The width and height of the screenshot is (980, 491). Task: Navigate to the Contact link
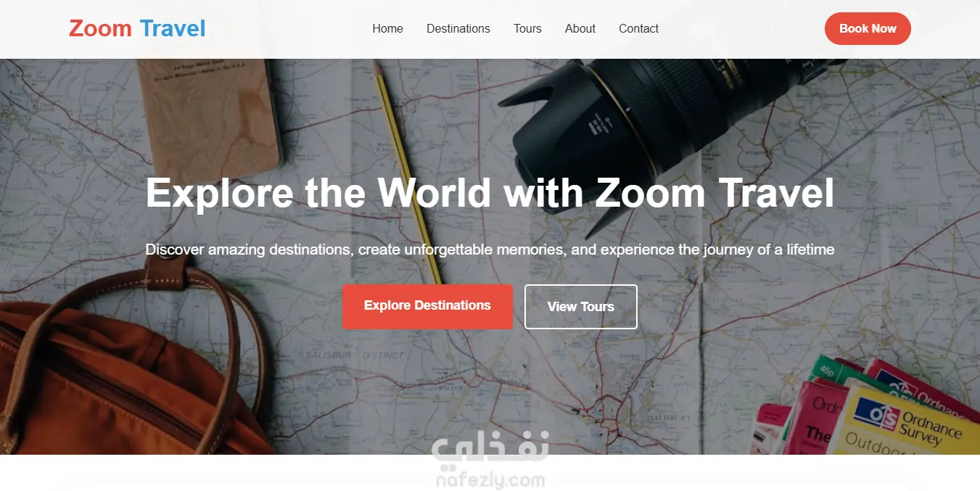[638, 28]
